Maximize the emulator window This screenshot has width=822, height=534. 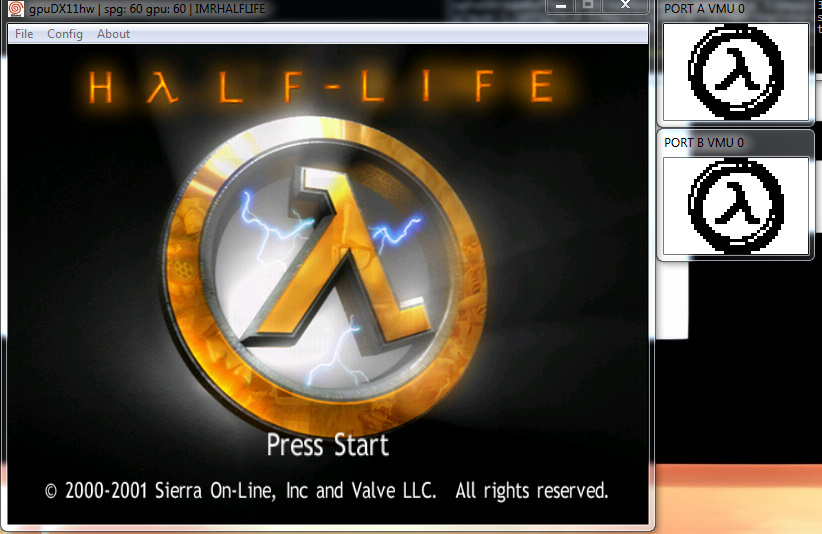point(588,6)
